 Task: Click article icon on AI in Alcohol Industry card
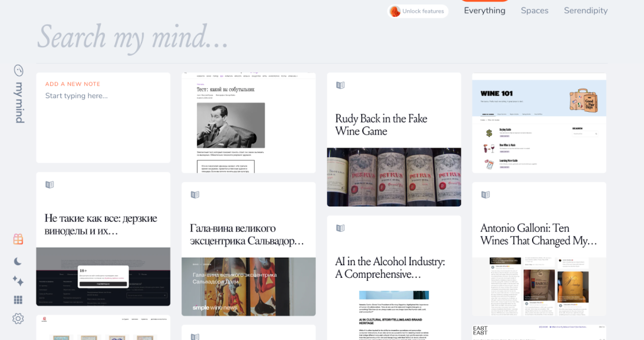point(340,228)
